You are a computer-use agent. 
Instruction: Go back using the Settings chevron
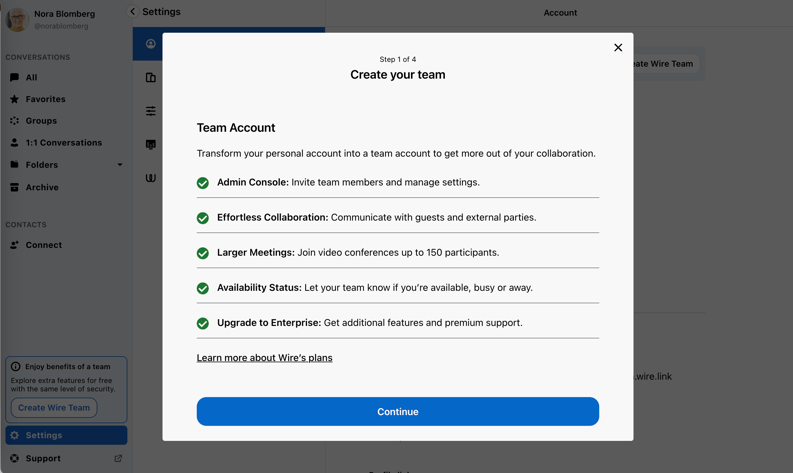pyautogui.click(x=132, y=12)
